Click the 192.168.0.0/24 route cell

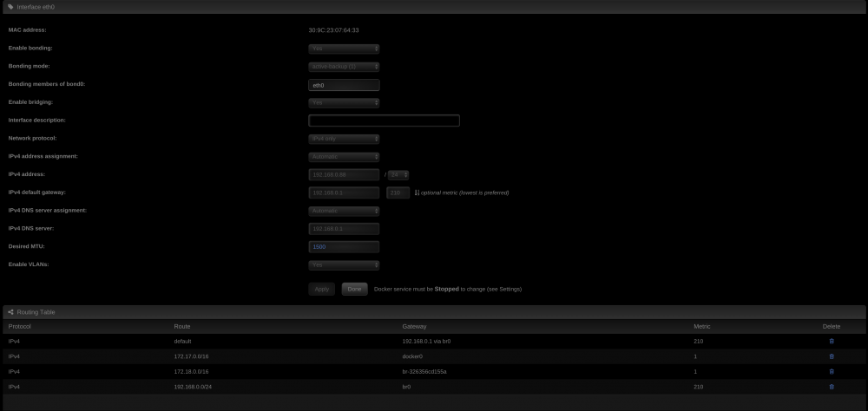pyautogui.click(x=193, y=387)
